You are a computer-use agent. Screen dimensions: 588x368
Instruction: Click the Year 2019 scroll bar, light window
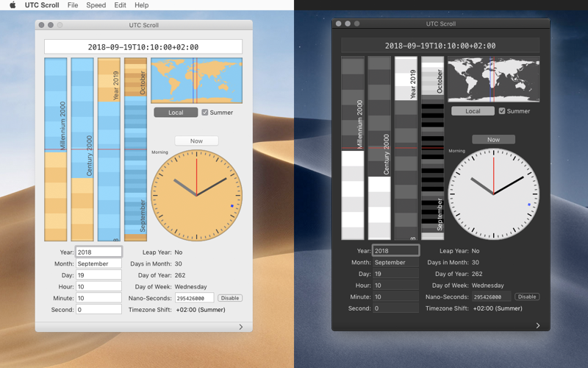click(109, 149)
